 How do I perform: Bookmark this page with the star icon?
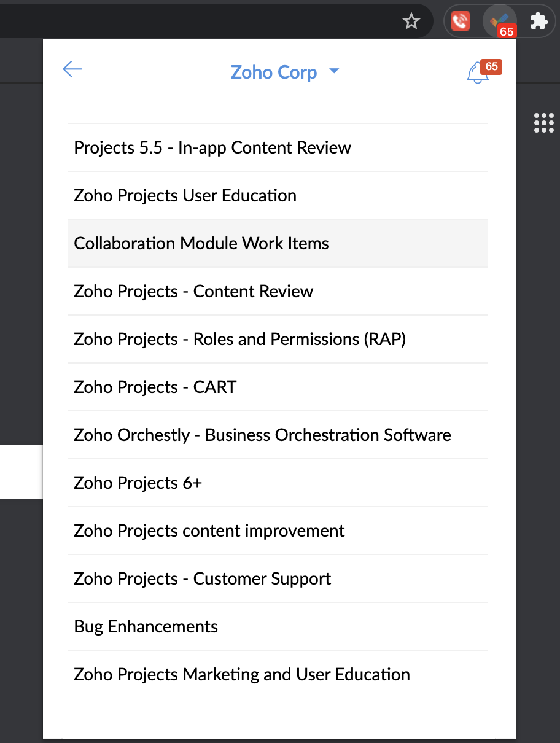pyautogui.click(x=411, y=22)
